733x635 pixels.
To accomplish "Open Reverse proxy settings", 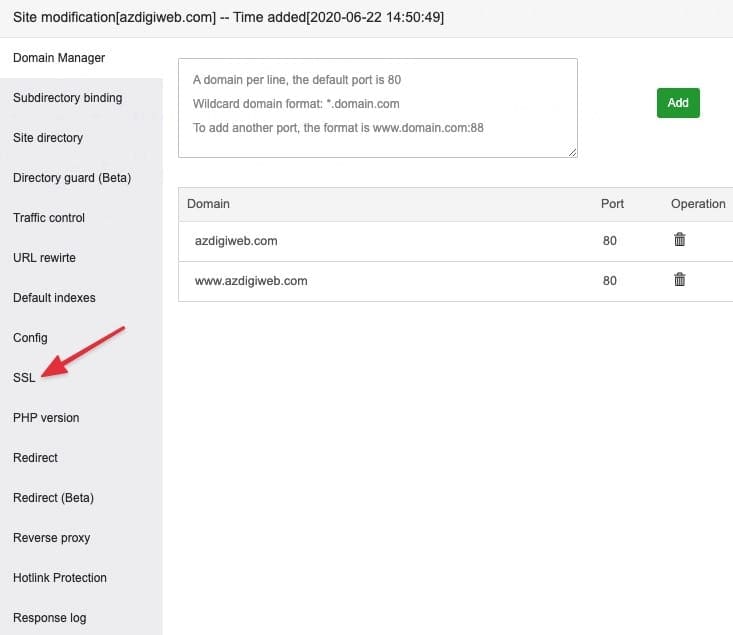I will coord(51,538).
